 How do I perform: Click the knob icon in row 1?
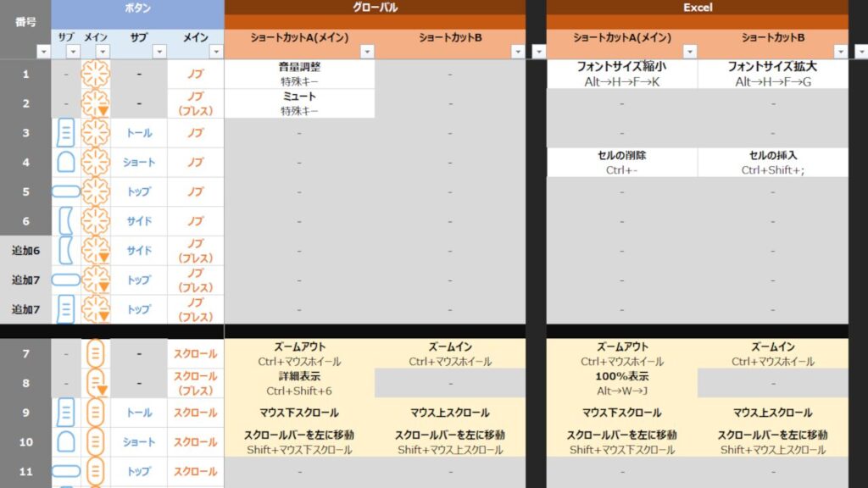click(x=95, y=75)
